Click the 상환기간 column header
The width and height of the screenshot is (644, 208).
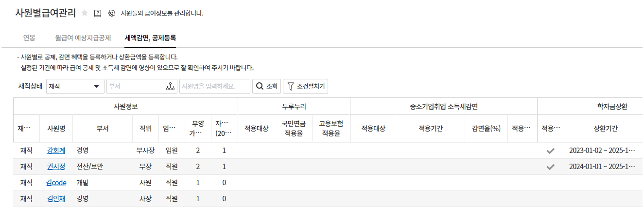point(606,129)
